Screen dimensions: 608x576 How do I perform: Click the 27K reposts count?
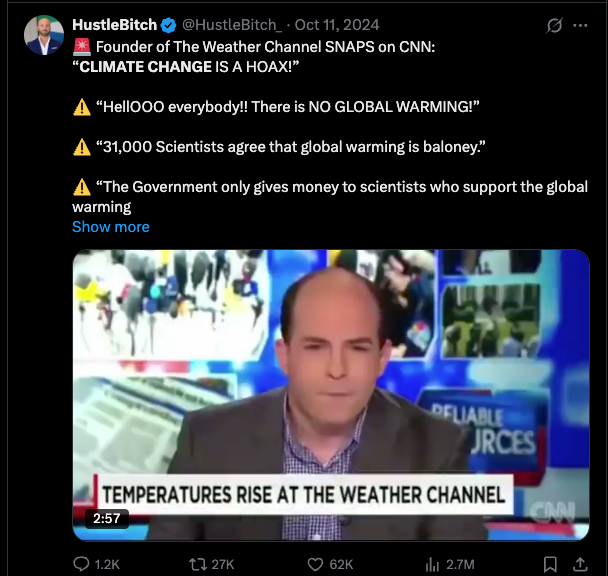[x=223, y=564]
